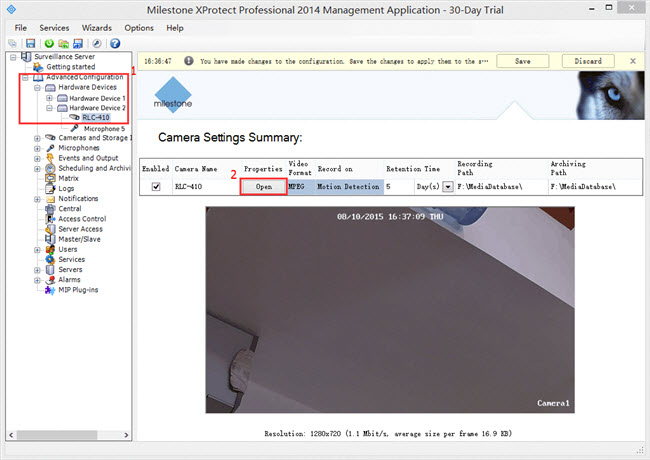Open the Services menu
The image size is (650, 460).
(54, 28)
